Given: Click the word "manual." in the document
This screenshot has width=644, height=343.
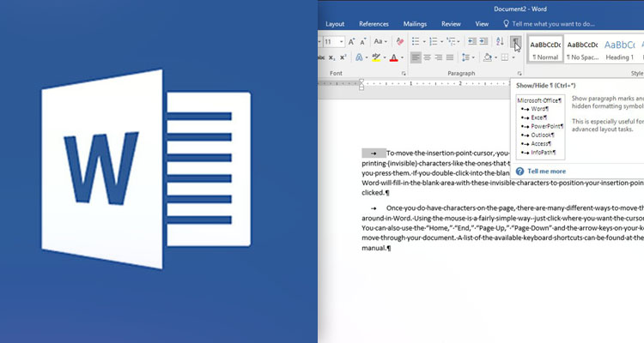Looking at the screenshot, I should 374,248.
